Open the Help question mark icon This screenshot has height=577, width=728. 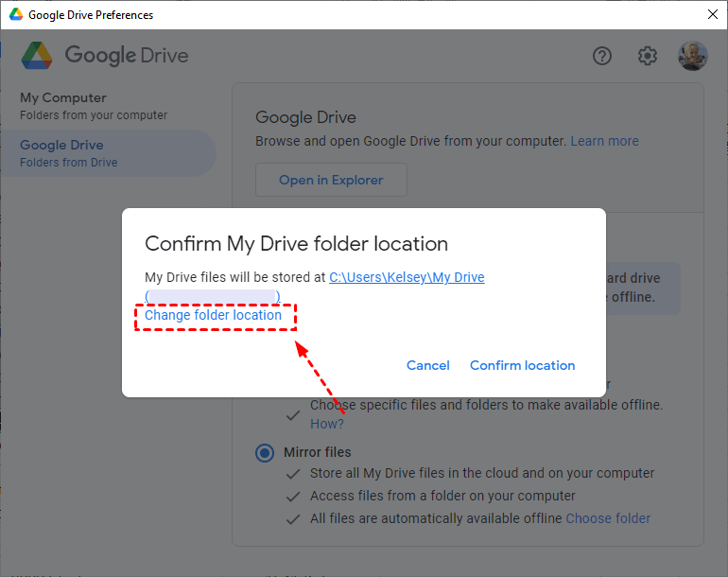tap(602, 56)
